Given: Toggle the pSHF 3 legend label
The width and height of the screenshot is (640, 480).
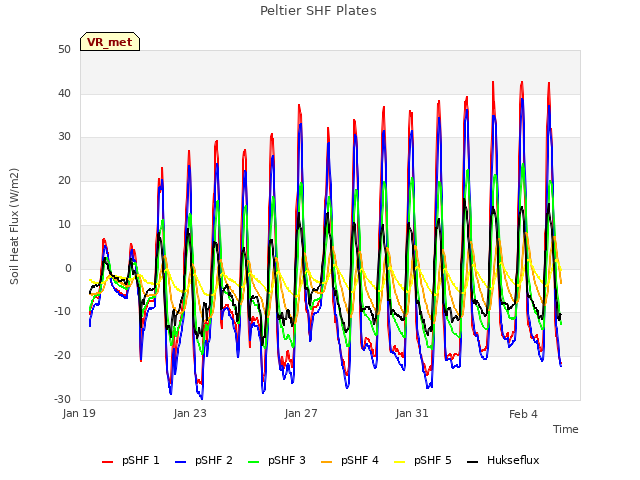Looking at the screenshot, I should pyautogui.click(x=287, y=460).
